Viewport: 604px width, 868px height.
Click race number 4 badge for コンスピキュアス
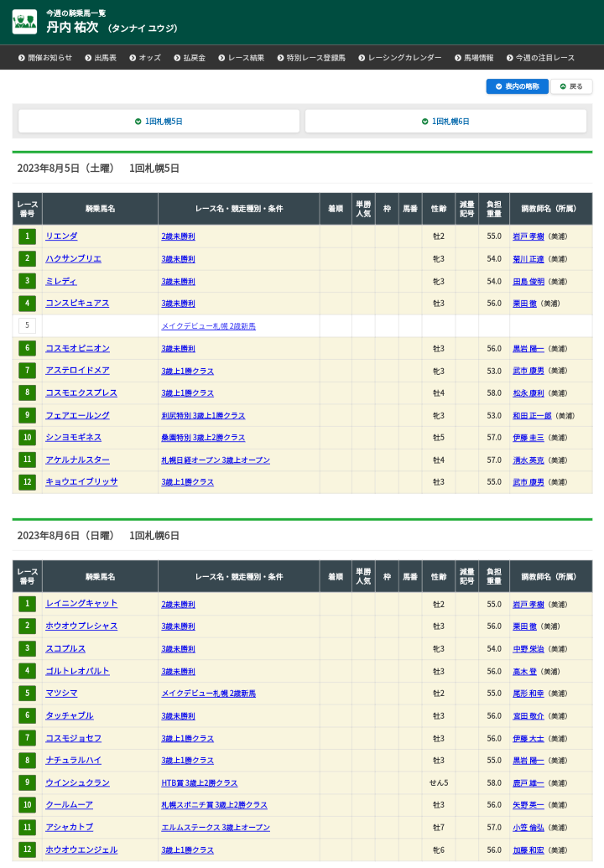(x=27, y=304)
